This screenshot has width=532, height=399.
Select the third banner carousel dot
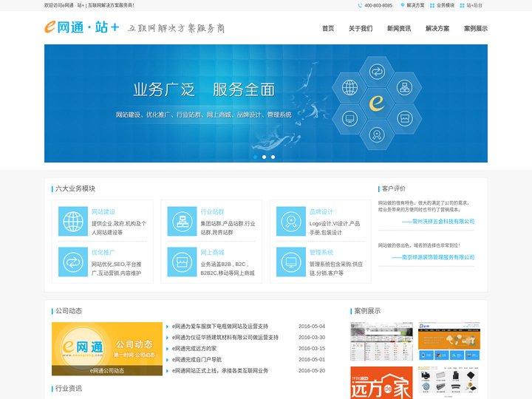pyautogui.click(x=273, y=157)
